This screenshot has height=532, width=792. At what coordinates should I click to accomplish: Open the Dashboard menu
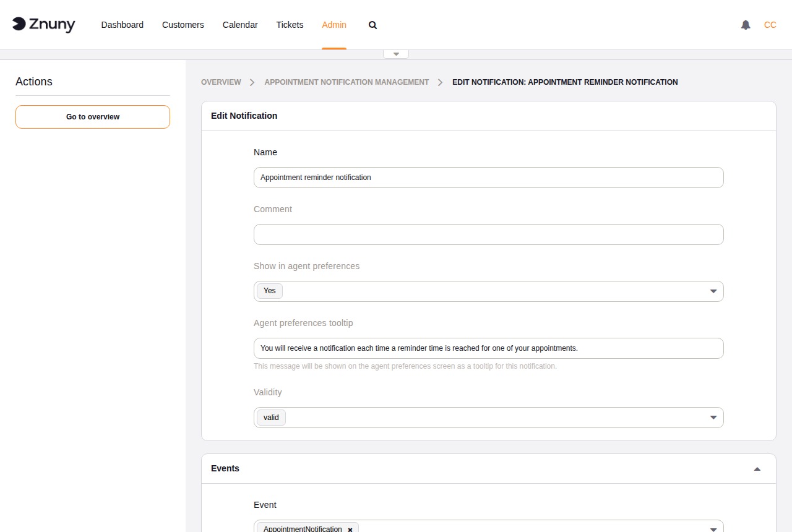point(123,25)
